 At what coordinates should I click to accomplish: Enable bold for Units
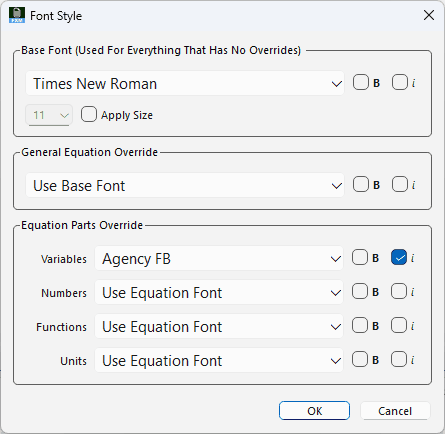click(x=360, y=359)
